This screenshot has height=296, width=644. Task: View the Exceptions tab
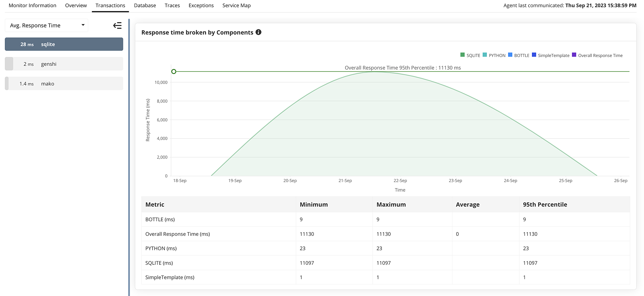click(x=201, y=5)
